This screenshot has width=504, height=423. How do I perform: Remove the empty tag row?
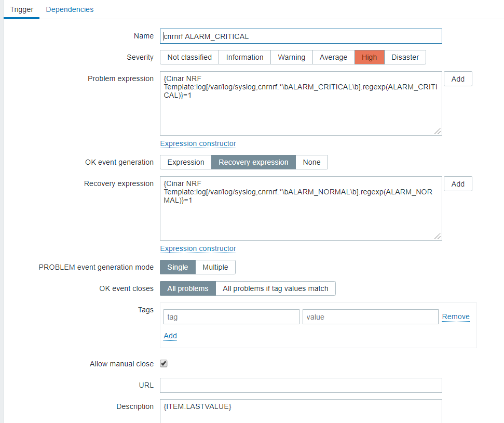pyautogui.click(x=456, y=316)
